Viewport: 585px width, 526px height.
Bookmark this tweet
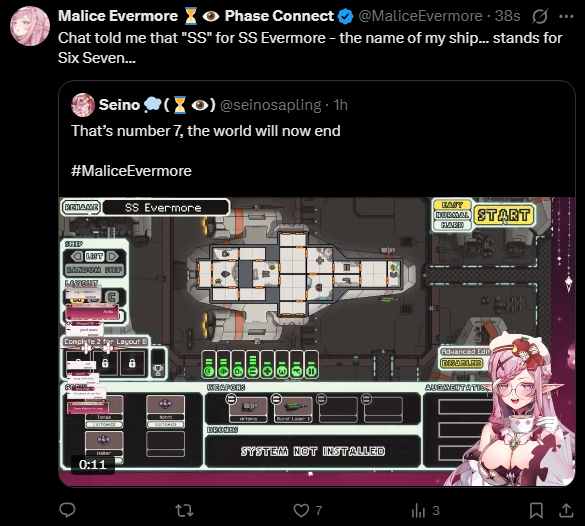536,510
